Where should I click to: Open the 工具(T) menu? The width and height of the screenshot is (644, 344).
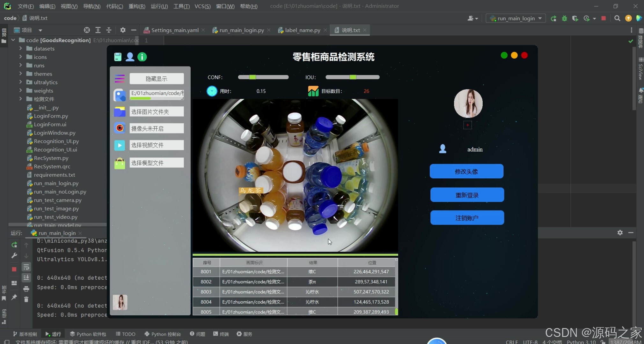[x=181, y=6]
